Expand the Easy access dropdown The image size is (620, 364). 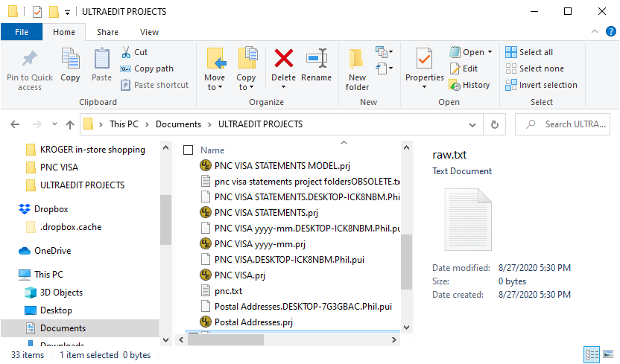pos(384,68)
